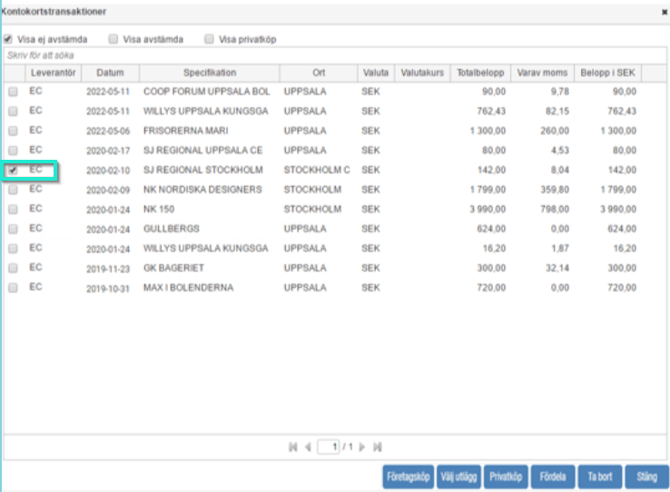This screenshot has height=492, width=670.
Task: Click the previous page arrow
Action: pos(308,447)
